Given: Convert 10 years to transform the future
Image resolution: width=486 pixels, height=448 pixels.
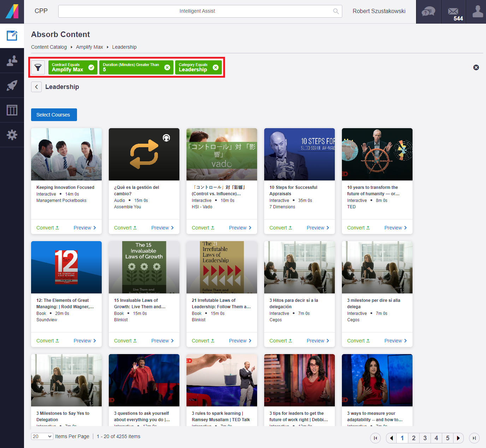Looking at the screenshot, I should pyautogui.click(x=358, y=228).
